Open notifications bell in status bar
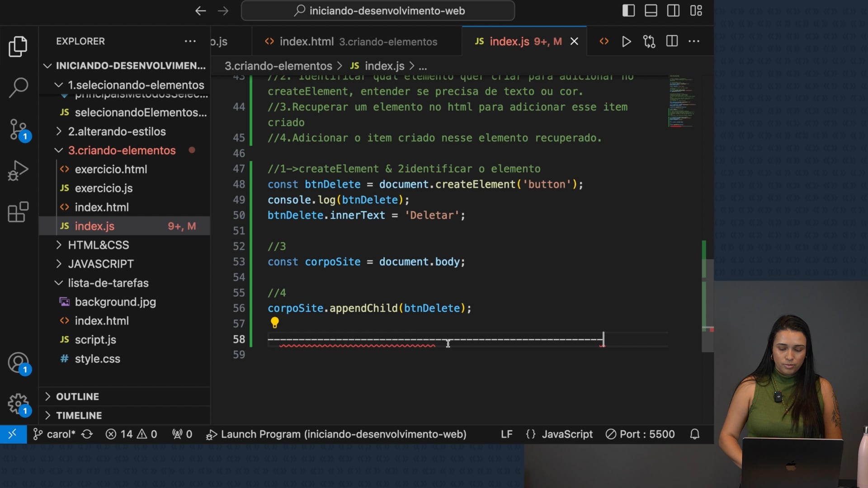The width and height of the screenshot is (868, 488). tap(695, 434)
